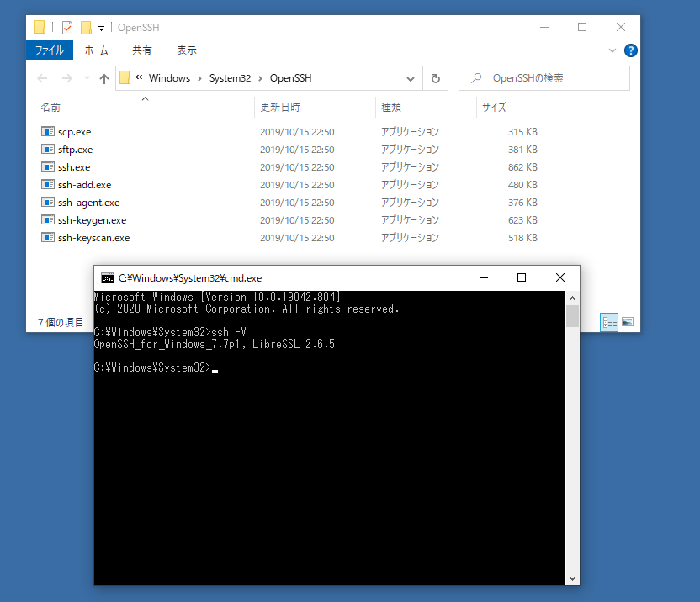Click the properties icon in quick access toolbar
The height and width of the screenshot is (602, 700).
[x=67, y=28]
